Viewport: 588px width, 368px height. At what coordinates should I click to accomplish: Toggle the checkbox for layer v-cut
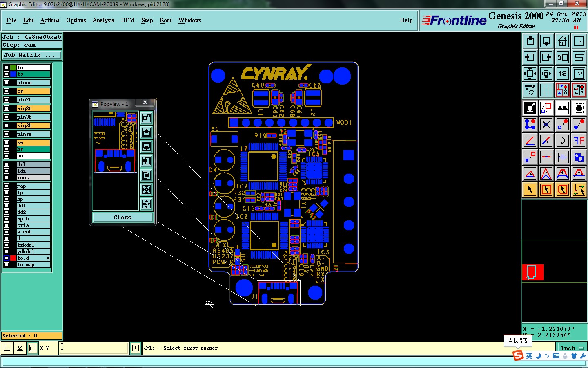(7, 232)
